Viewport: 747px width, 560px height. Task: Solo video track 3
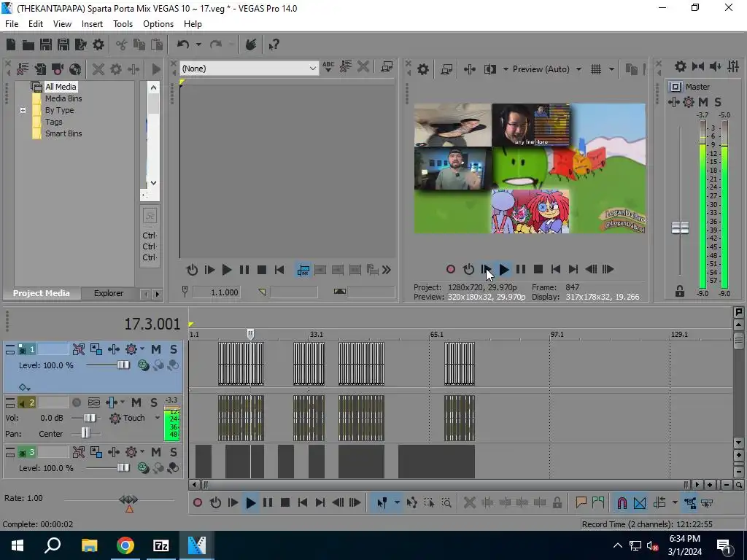(174, 452)
